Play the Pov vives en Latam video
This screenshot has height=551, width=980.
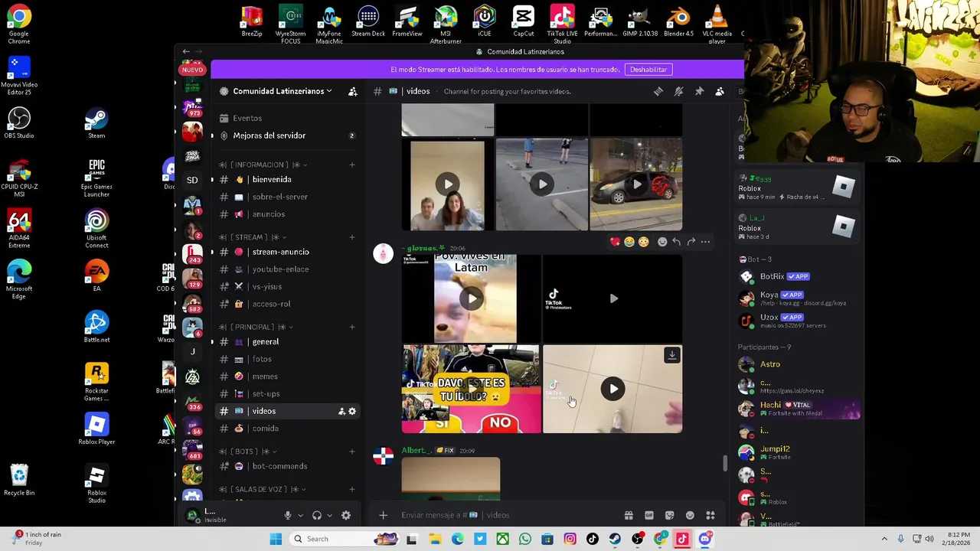pos(472,298)
